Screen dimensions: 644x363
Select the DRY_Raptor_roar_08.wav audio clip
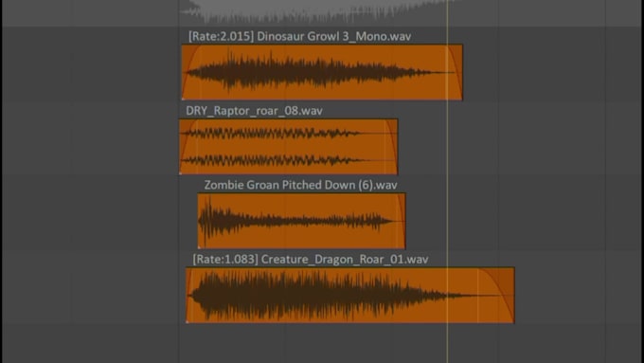point(288,146)
